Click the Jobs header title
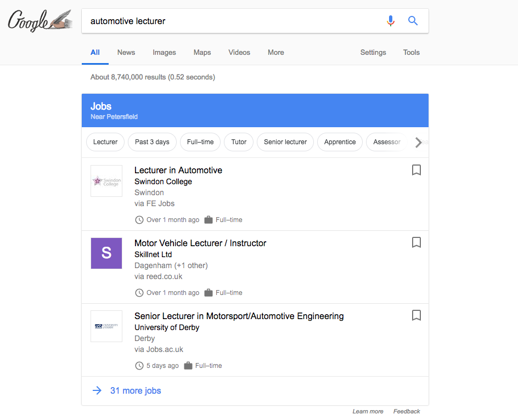The width and height of the screenshot is (518, 420). (101, 106)
